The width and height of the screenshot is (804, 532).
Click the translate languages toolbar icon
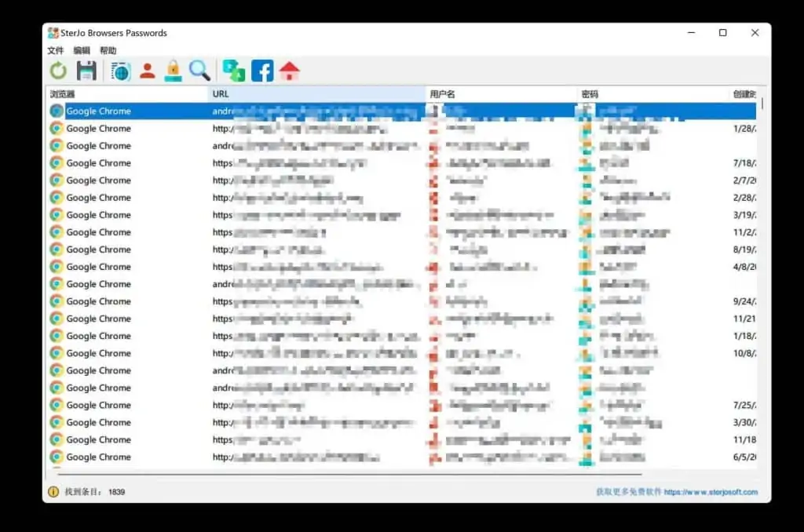tap(232, 71)
